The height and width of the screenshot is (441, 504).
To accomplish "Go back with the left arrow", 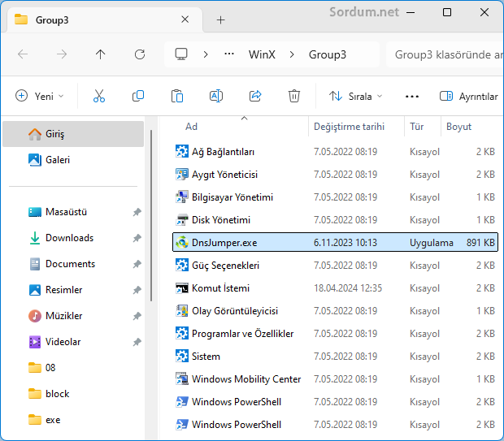I will coord(23,54).
